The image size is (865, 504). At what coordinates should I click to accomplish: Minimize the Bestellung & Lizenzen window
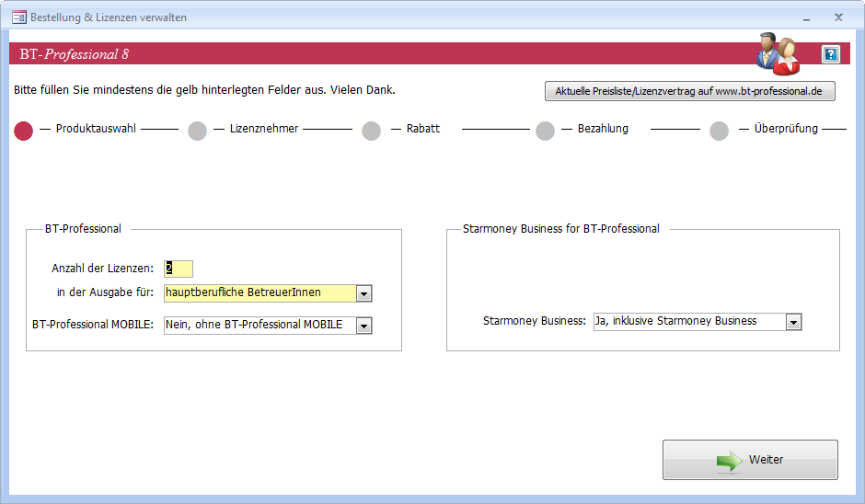(806, 17)
